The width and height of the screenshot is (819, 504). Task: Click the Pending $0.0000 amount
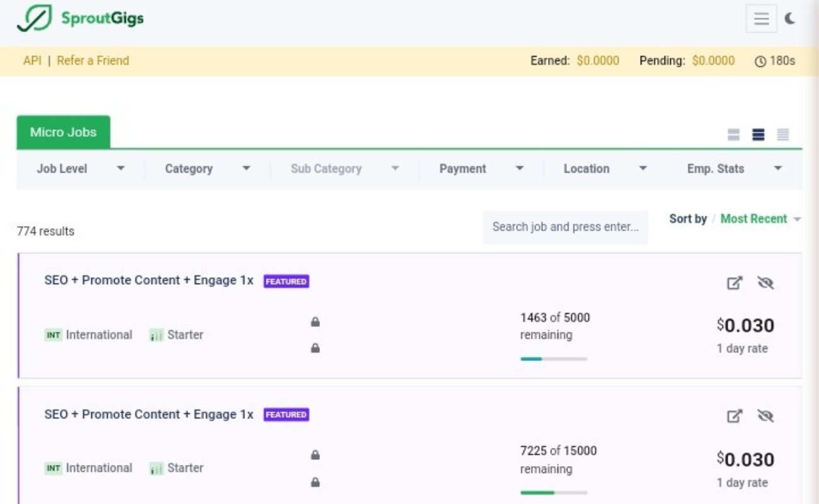713,61
